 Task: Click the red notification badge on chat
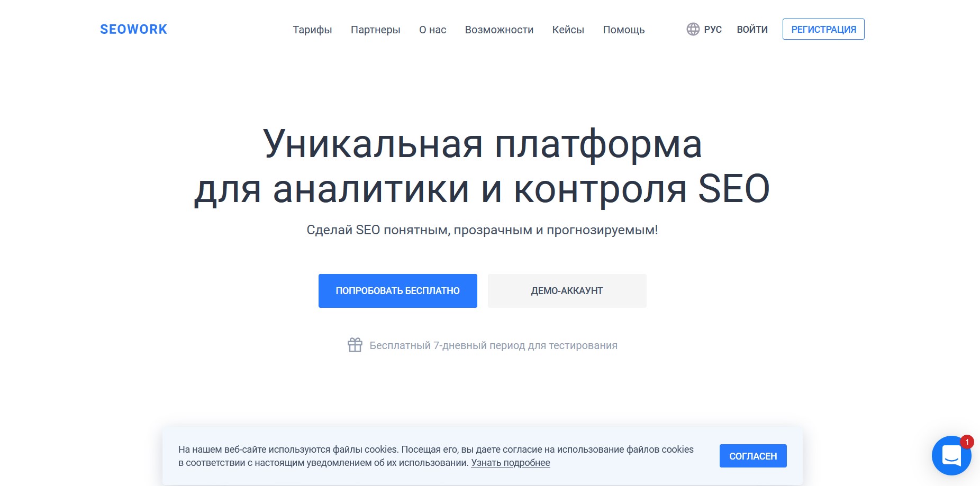[967, 442]
